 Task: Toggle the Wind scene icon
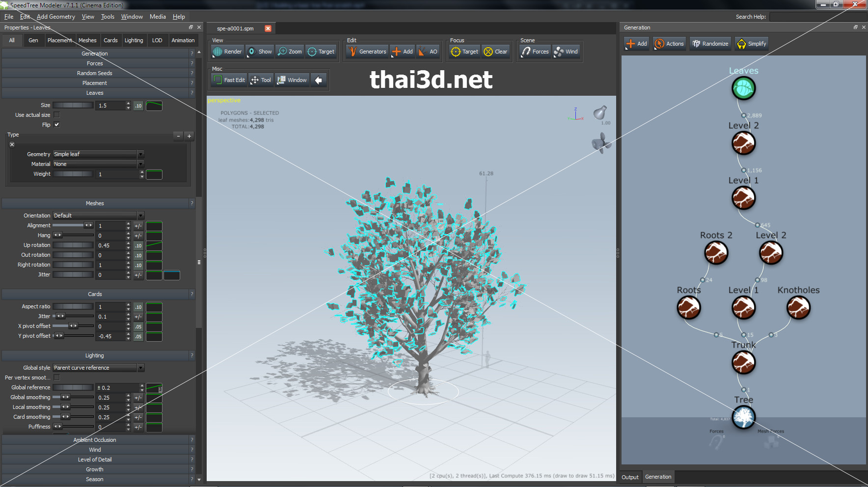[559, 52]
